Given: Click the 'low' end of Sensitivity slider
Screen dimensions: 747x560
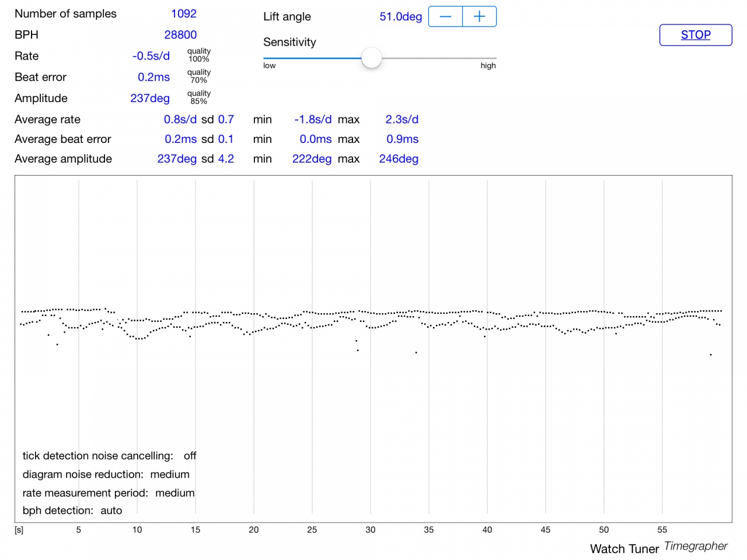Looking at the screenshot, I should 269,65.
